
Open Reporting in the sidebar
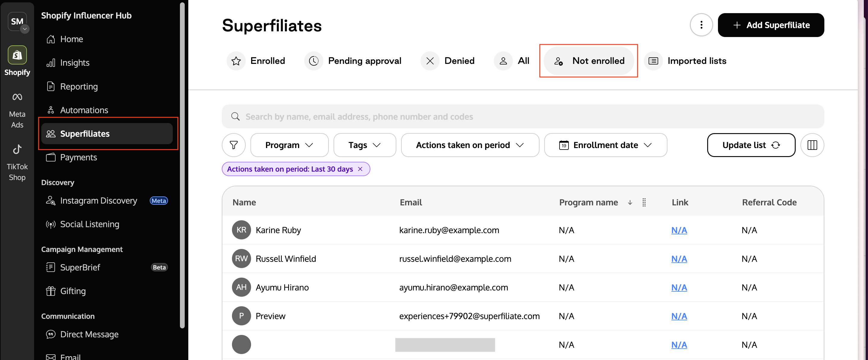[x=107, y=87]
